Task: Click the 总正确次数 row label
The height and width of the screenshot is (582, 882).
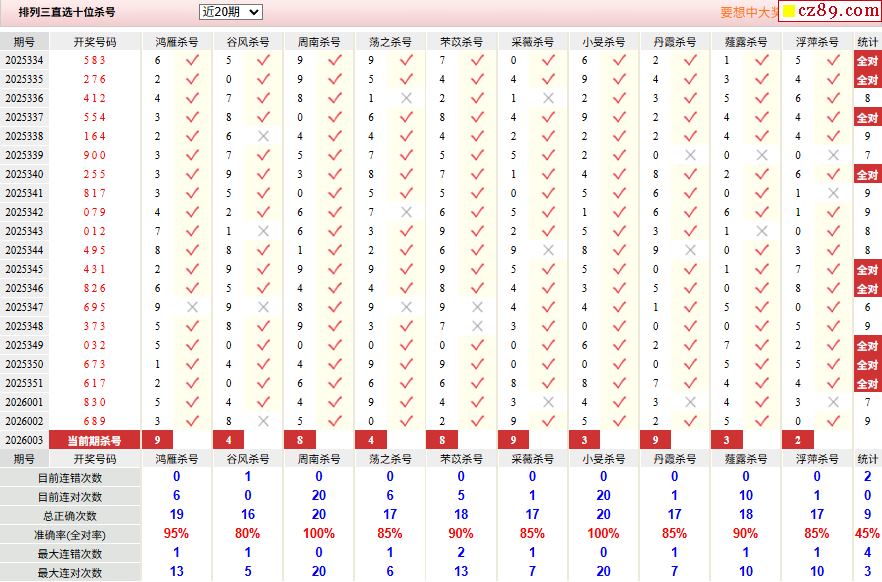Action: [x=70, y=516]
